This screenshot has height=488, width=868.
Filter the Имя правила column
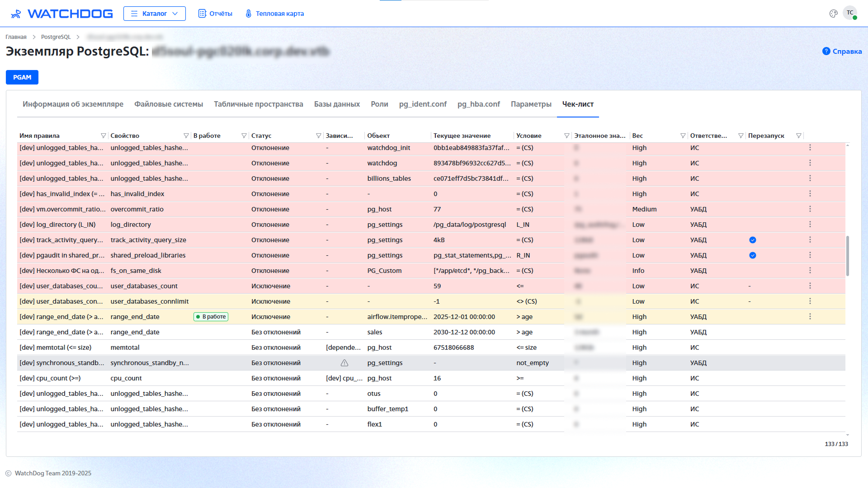(103, 136)
